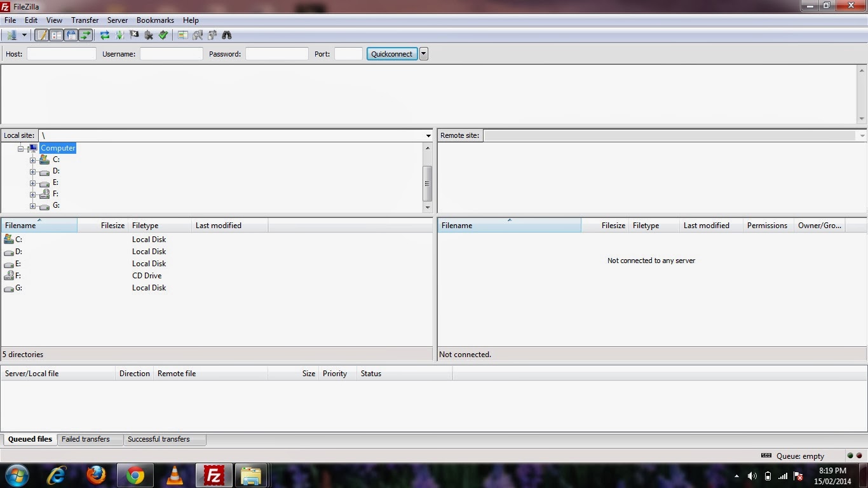
Task: Open the Remote site path dropdown
Action: coord(862,135)
